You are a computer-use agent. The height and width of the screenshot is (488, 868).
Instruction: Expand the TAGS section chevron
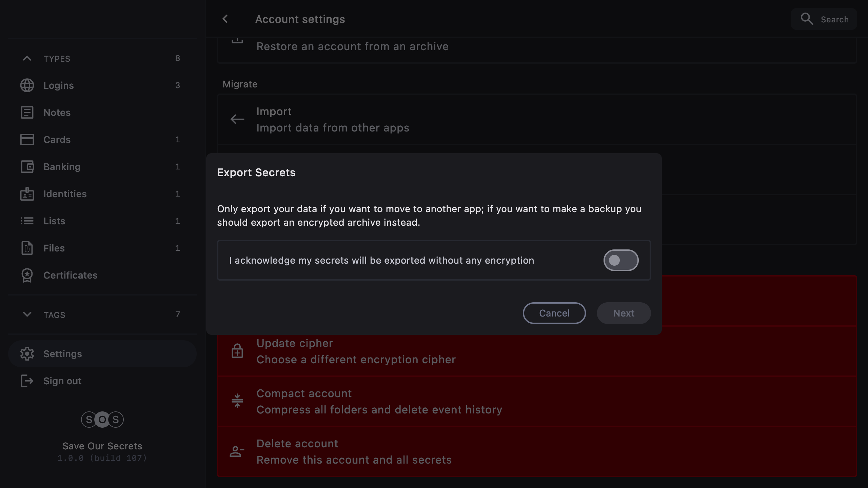tap(27, 314)
